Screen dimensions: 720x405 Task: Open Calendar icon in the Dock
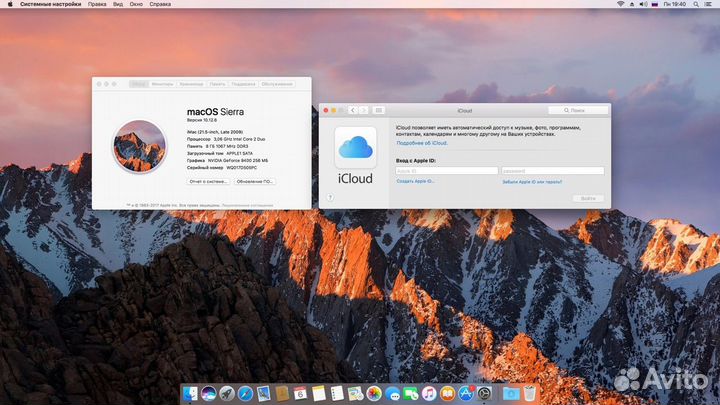pyautogui.click(x=300, y=394)
